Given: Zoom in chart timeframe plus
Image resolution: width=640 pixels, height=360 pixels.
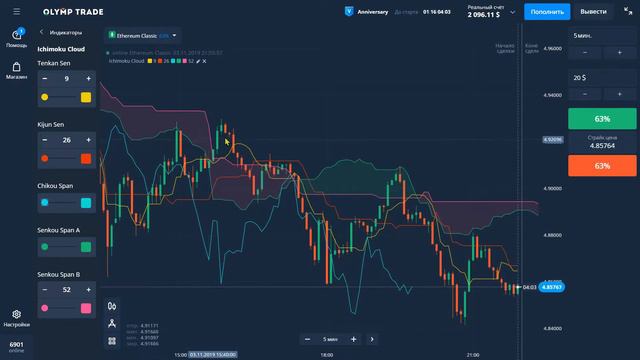Looking at the screenshot, I should (x=353, y=339).
